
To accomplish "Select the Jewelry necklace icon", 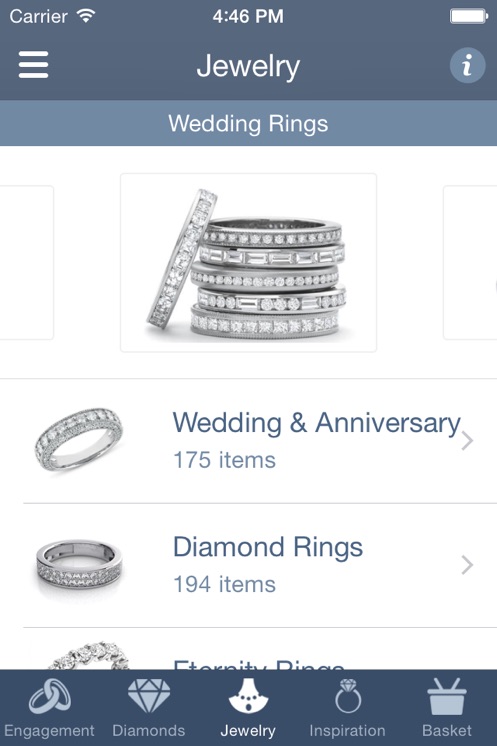I will click(x=248, y=696).
